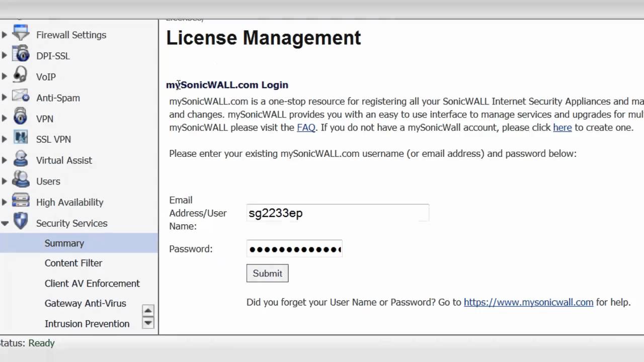Open the FAQ link
644x362 pixels.
click(x=306, y=127)
